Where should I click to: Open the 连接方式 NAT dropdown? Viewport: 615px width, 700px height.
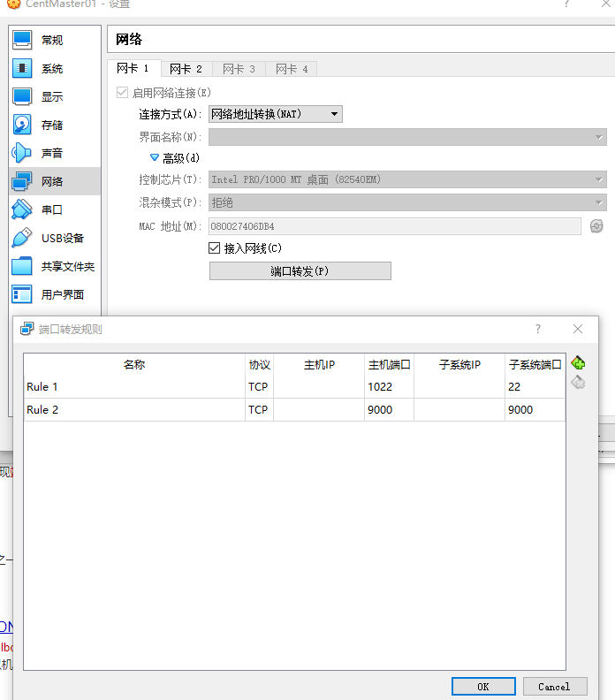pos(275,114)
